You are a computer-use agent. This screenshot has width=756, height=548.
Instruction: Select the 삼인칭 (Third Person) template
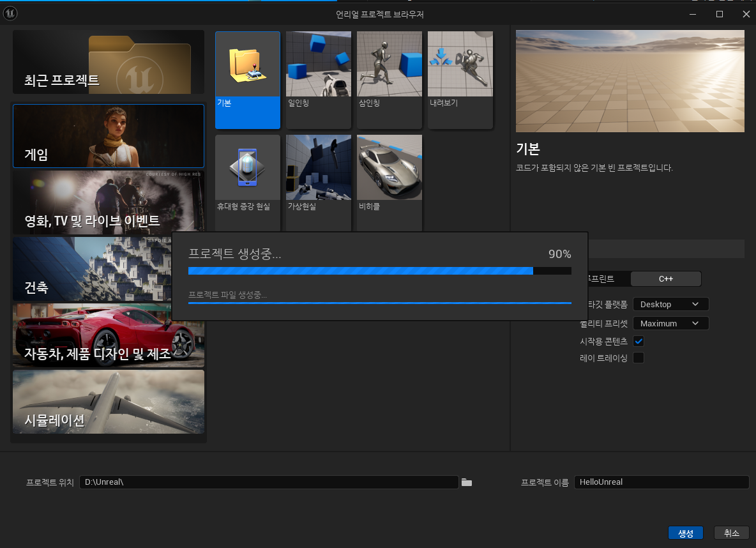tap(389, 64)
